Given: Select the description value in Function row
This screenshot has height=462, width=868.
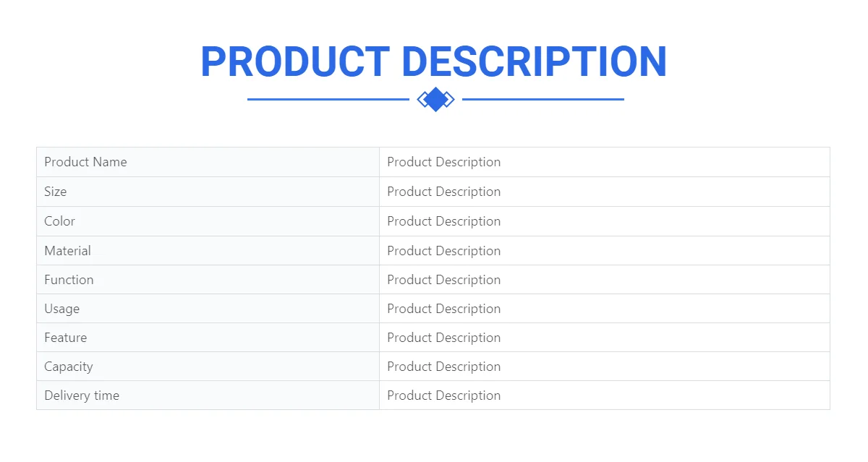Looking at the screenshot, I should tap(443, 280).
